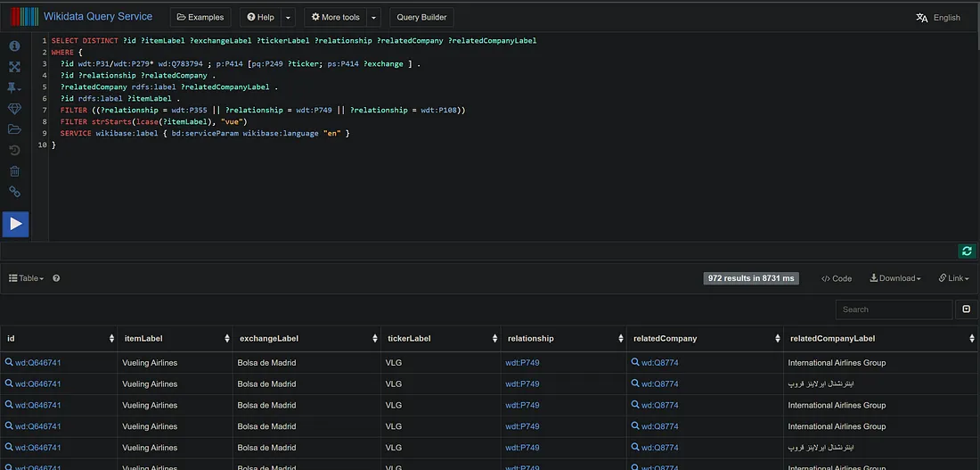The width and height of the screenshot is (980, 470).
Task: Sort by relationship column arrows
Action: pos(621,339)
